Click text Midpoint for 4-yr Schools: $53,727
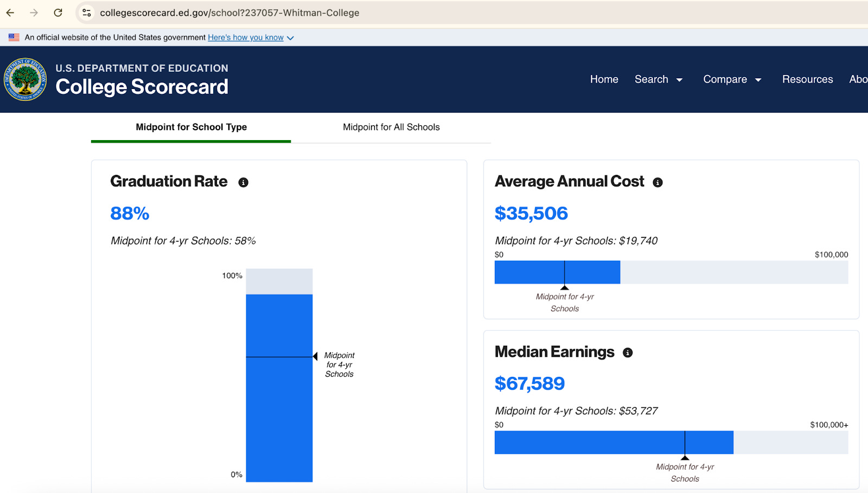The width and height of the screenshot is (868, 493). click(576, 411)
